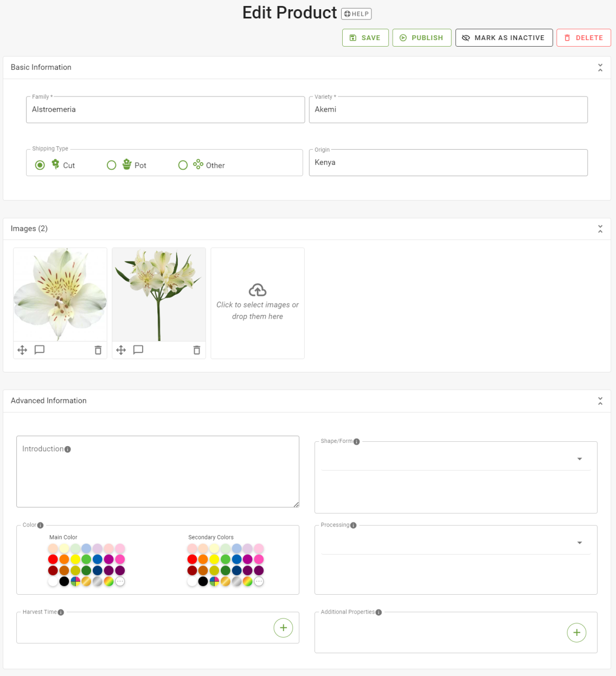Pick the rainbow gradient swatch in Main Color

[x=108, y=582]
